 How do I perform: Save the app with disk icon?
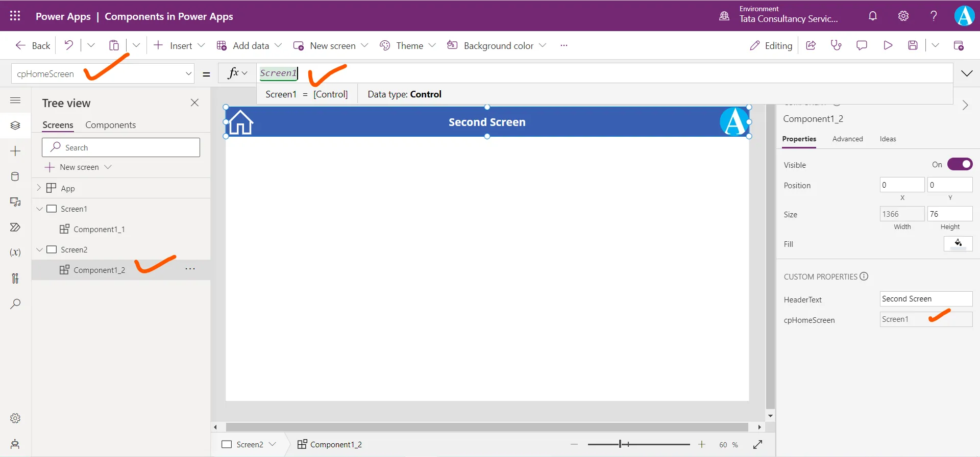coord(913,45)
